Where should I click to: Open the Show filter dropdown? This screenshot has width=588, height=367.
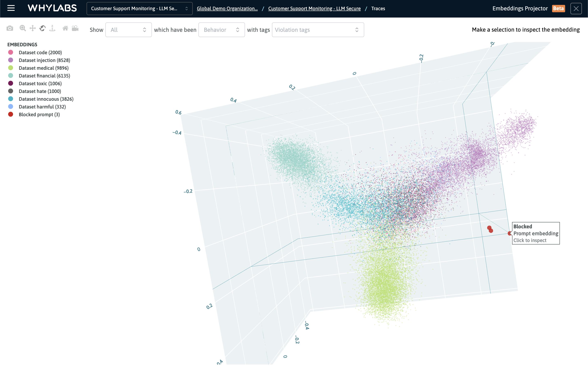[129, 30]
